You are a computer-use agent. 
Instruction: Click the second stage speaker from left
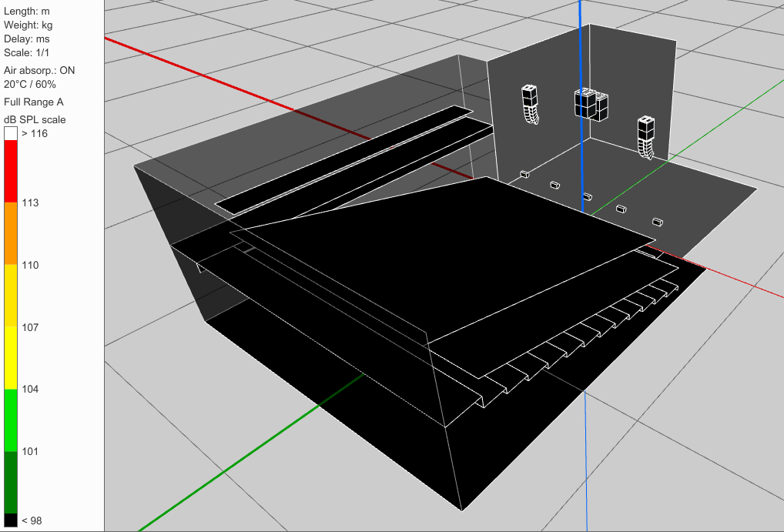pyautogui.click(x=554, y=185)
